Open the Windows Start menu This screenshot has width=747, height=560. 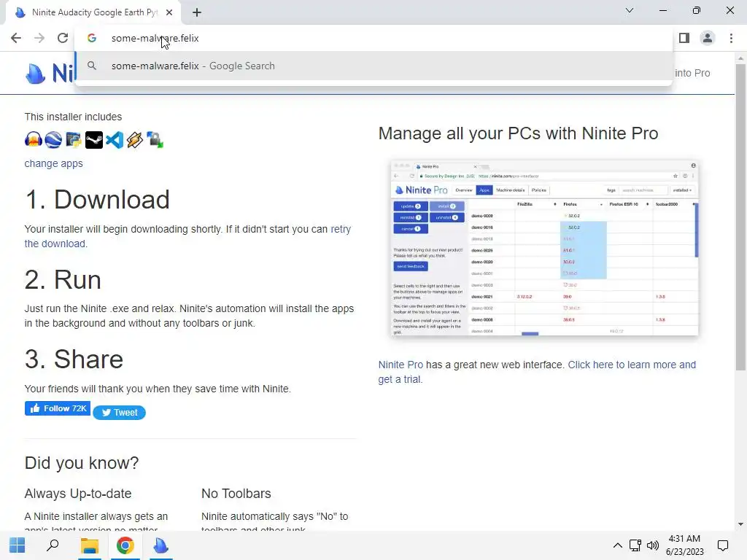pos(18,545)
